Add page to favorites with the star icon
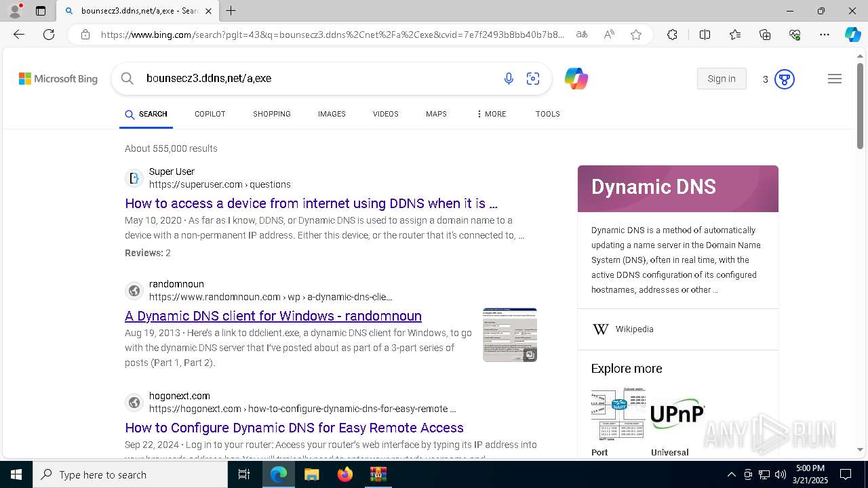The height and width of the screenshot is (488, 868). [x=636, y=35]
